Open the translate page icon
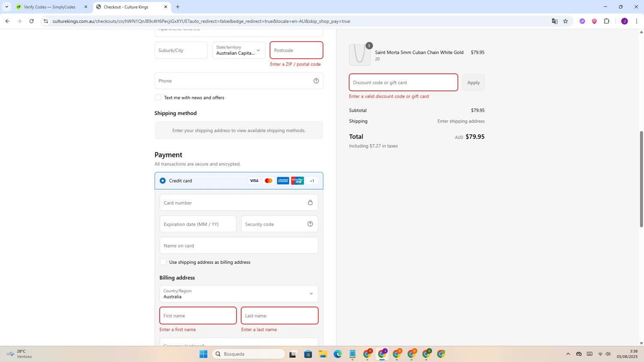 point(555,21)
